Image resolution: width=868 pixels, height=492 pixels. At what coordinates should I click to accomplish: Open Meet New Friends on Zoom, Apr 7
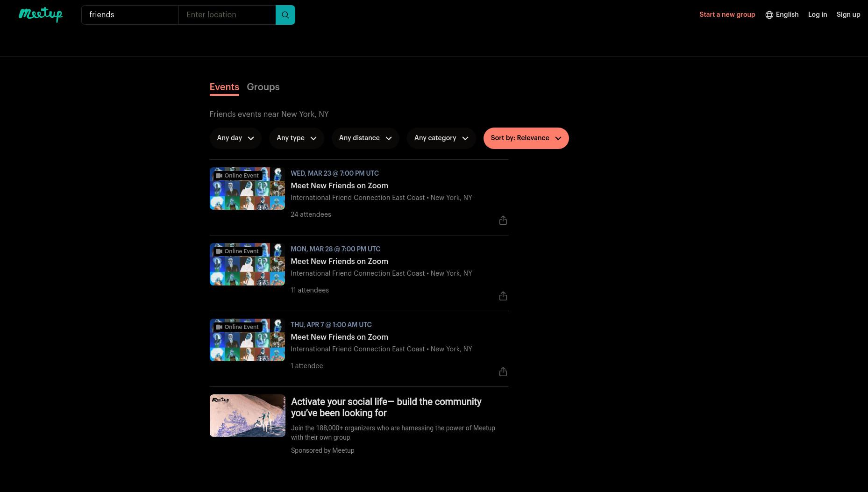coord(339,337)
